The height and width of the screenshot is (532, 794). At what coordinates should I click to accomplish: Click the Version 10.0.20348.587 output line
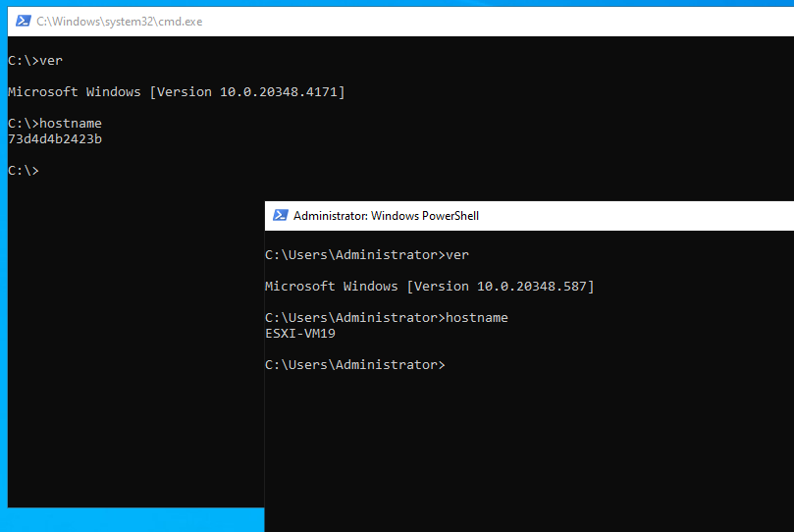click(x=429, y=287)
